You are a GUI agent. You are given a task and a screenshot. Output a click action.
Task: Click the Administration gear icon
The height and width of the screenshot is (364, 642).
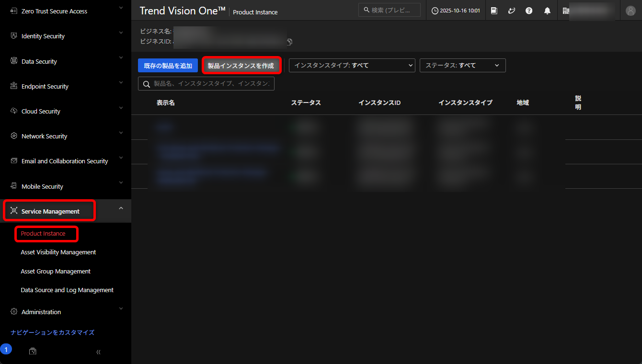pos(13,312)
